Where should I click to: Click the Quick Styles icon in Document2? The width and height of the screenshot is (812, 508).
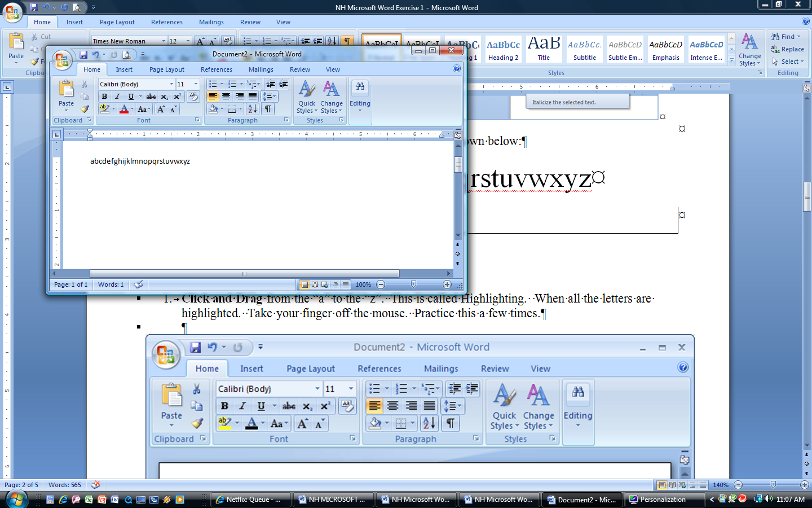[307, 89]
